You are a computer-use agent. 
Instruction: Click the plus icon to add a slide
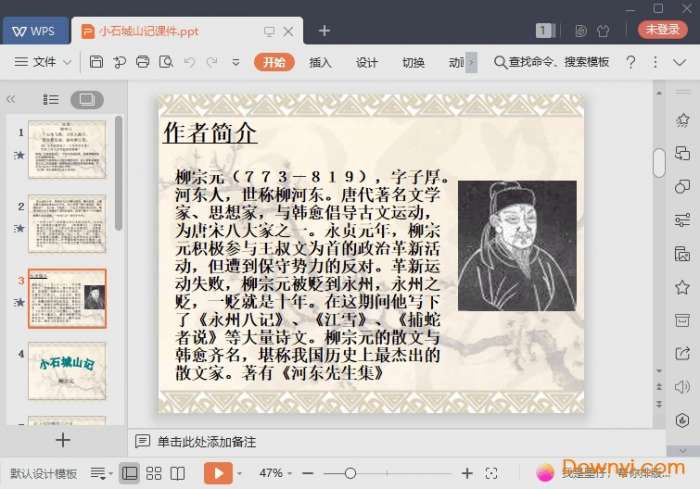pyautogui.click(x=63, y=440)
